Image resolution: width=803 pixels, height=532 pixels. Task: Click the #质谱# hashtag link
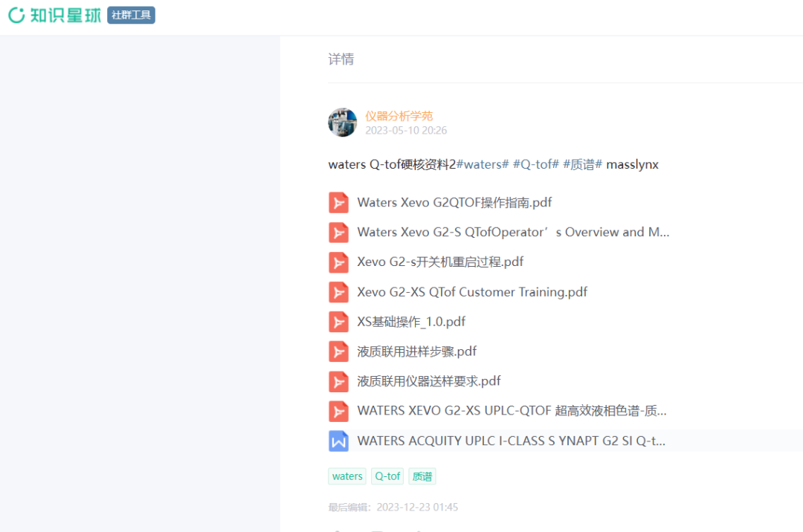[582, 164]
